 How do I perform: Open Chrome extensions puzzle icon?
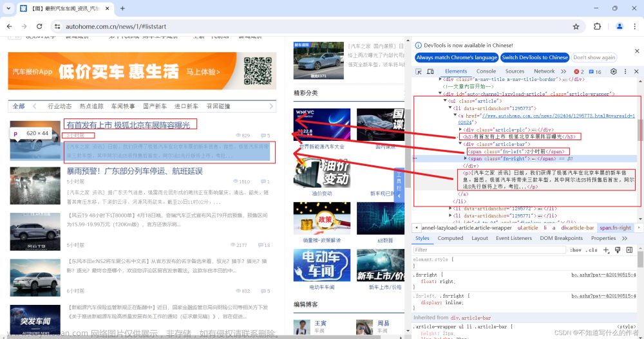597,26
